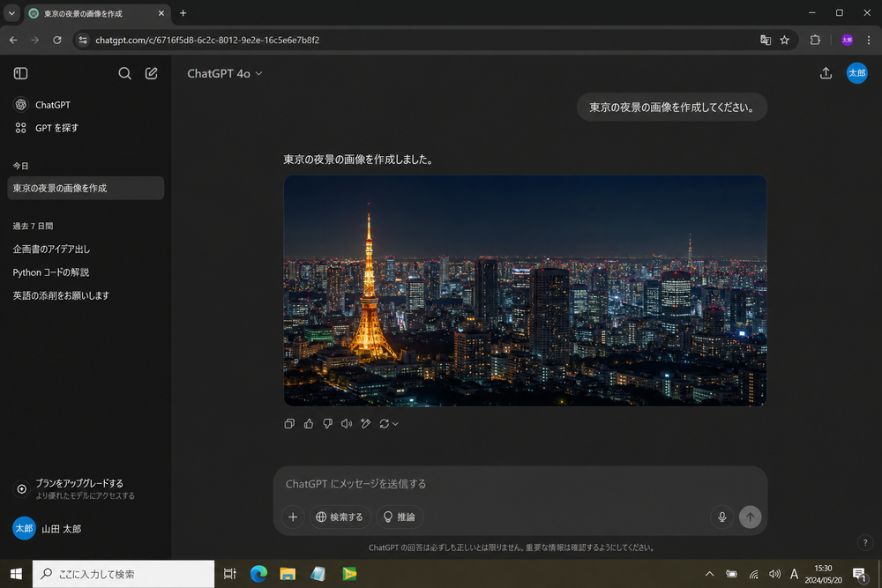Collapse the ChatGPT sidebar panel

pyautogui.click(x=21, y=73)
